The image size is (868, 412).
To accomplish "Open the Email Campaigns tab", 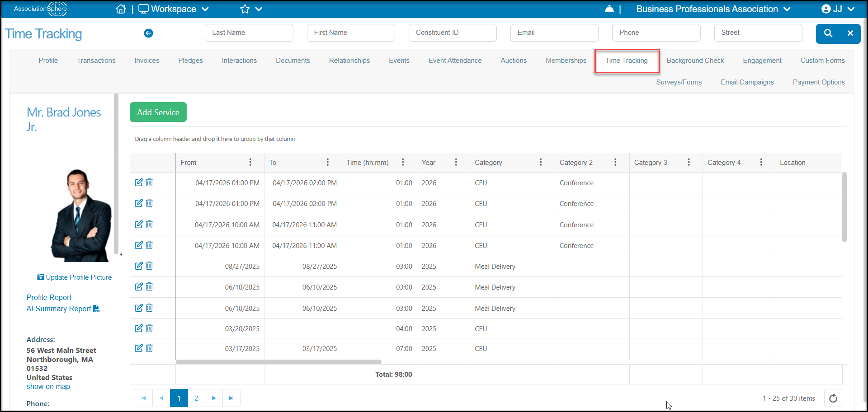I will 747,82.
